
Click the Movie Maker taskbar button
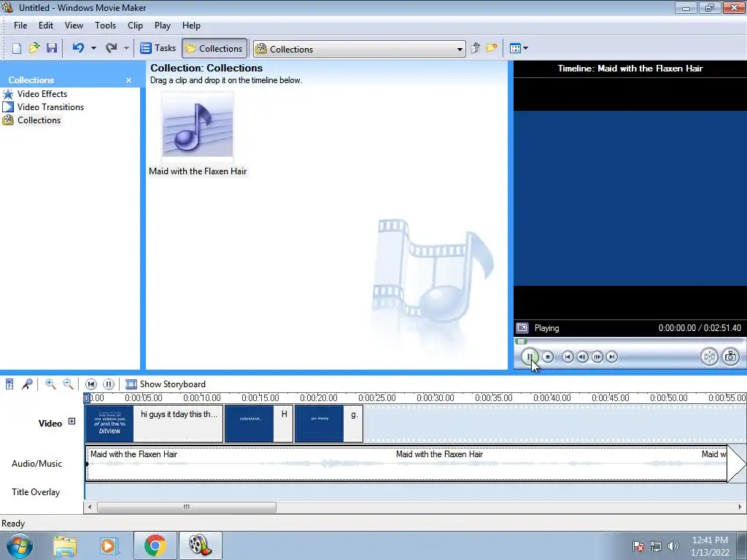coord(200,545)
